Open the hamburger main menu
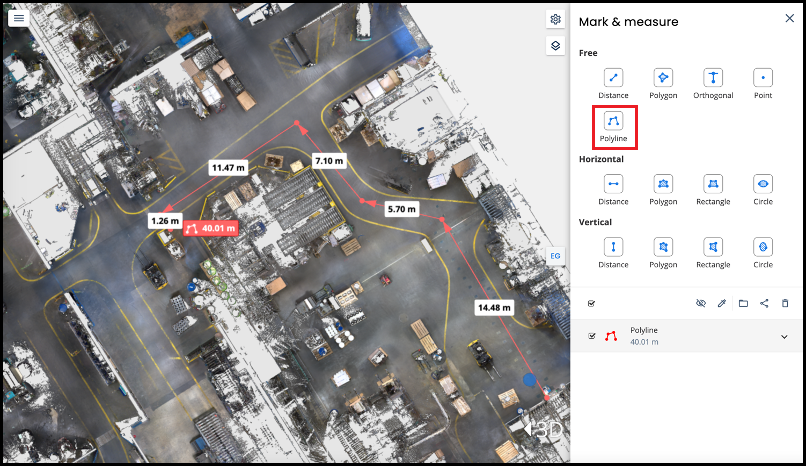The height and width of the screenshot is (466, 806). pyautogui.click(x=19, y=18)
